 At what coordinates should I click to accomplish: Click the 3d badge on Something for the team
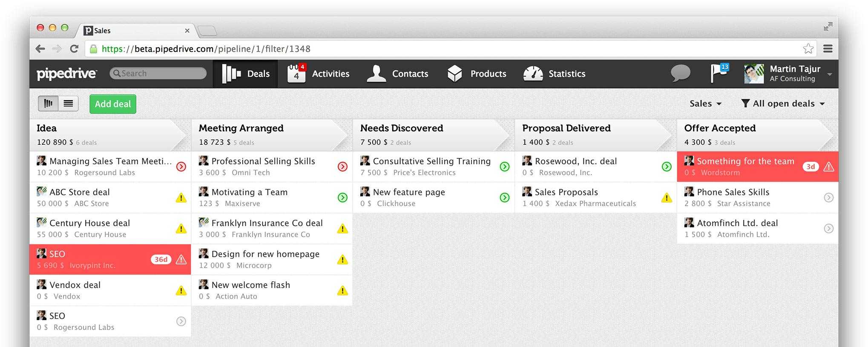811,166
